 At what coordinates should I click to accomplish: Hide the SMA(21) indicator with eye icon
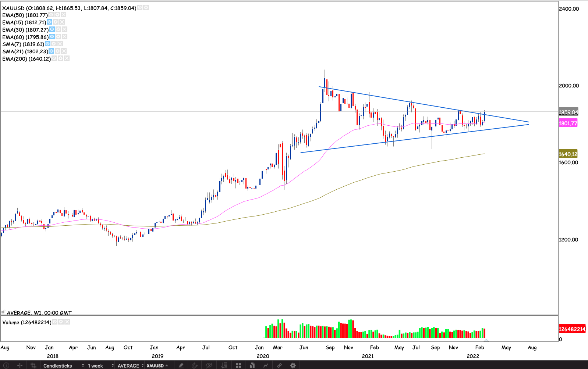pyautogui.click(x=52, y=51)
